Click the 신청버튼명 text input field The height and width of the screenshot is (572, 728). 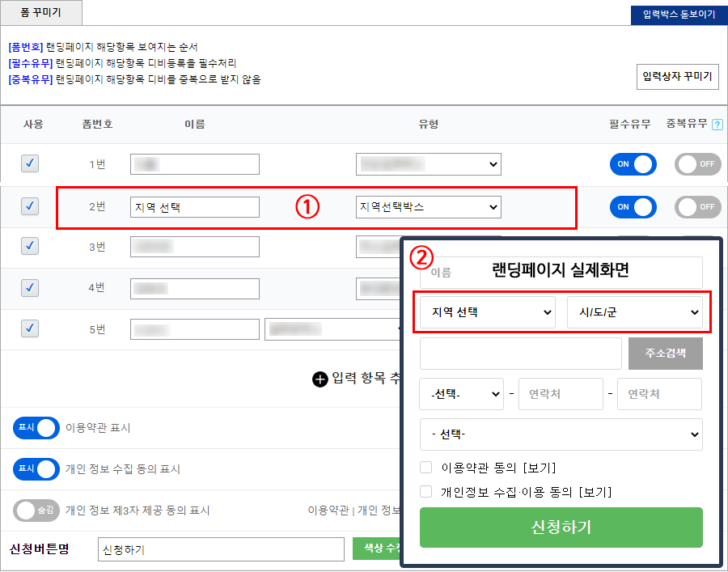221,549
